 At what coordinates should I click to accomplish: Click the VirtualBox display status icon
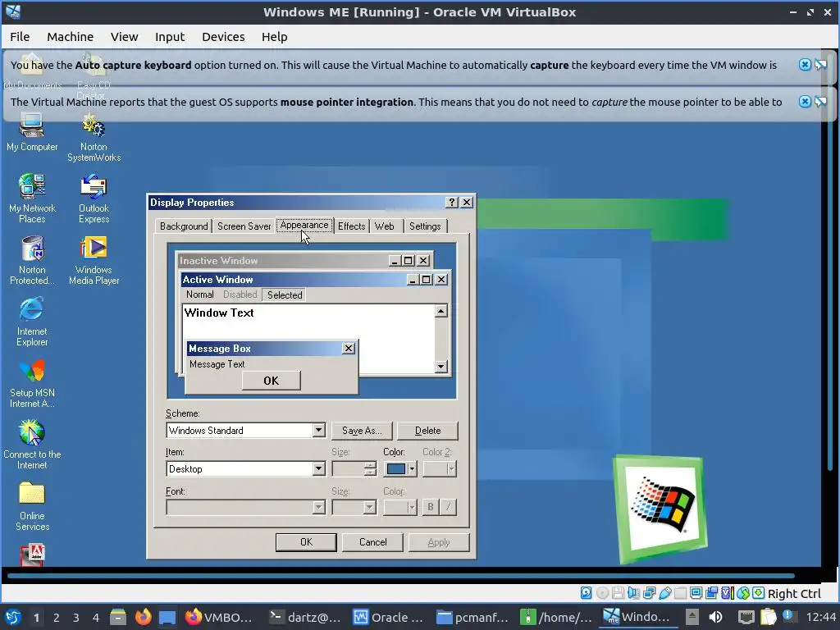pyautogui.click(x=696, y=592)
